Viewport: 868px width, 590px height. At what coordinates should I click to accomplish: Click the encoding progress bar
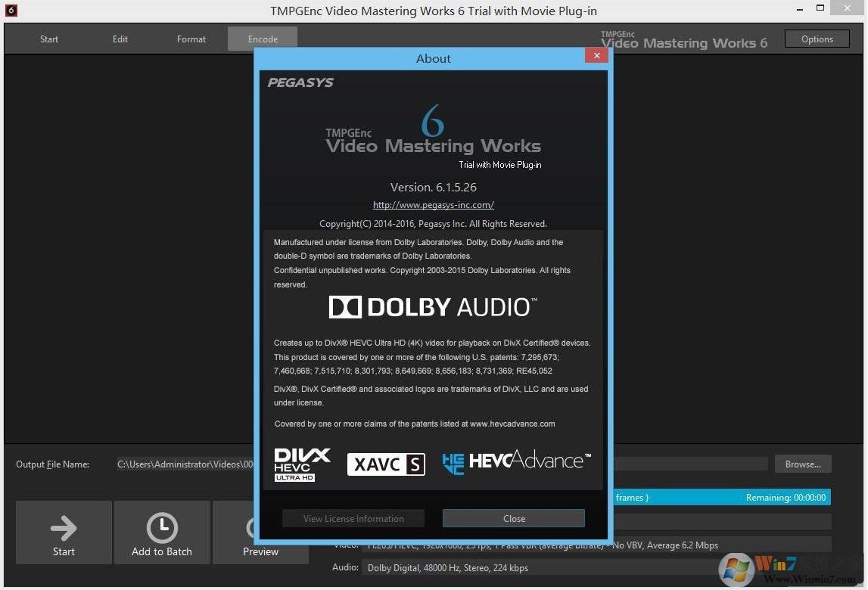719,498
